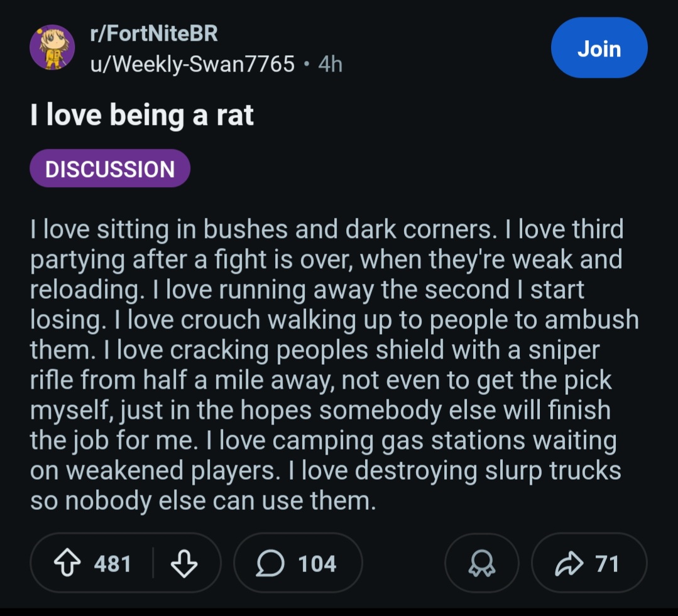The height and width of the screenshot is (616, 678).
Task: Click the 481 upvote count
Action: tap(112, 563)
